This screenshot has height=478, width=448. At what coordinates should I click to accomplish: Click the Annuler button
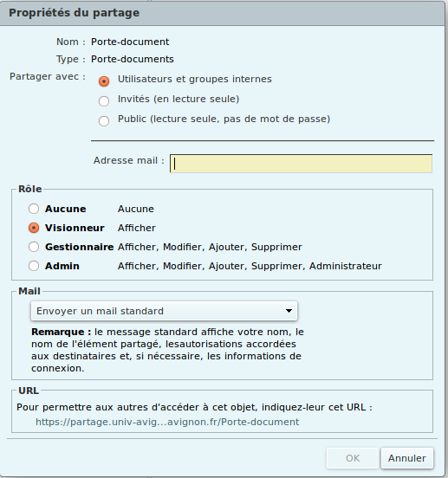pyautogui.click(x=407, y=458)
